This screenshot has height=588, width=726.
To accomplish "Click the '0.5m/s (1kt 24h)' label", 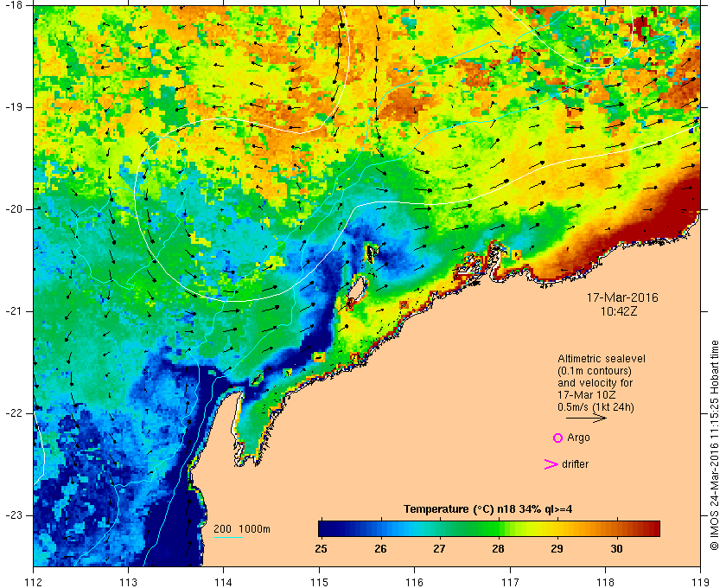I will [x=595, y=407].
